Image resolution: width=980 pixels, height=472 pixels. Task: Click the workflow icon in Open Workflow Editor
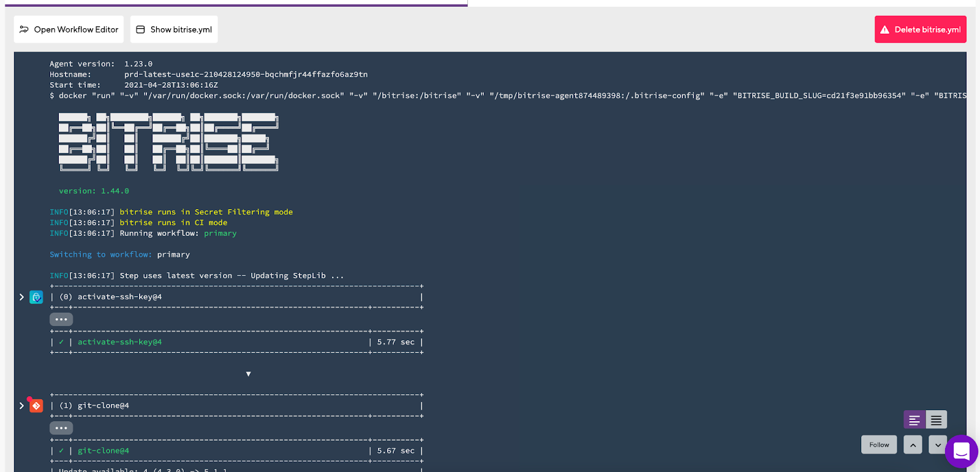24,29
